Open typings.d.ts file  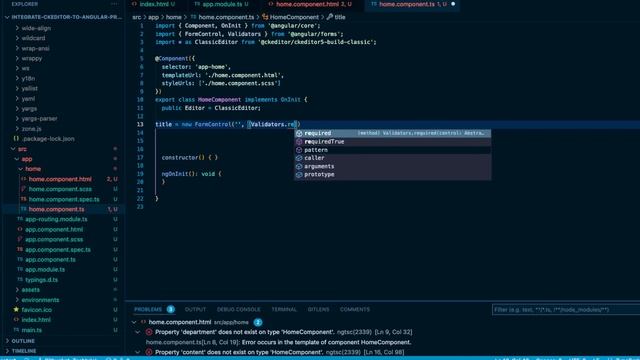click(x=42, y=280)
